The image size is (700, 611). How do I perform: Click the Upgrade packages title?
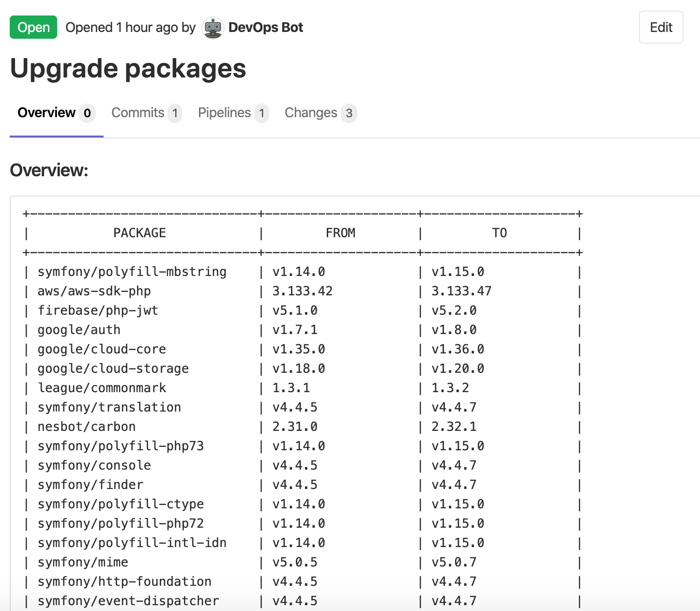point(128,68)
